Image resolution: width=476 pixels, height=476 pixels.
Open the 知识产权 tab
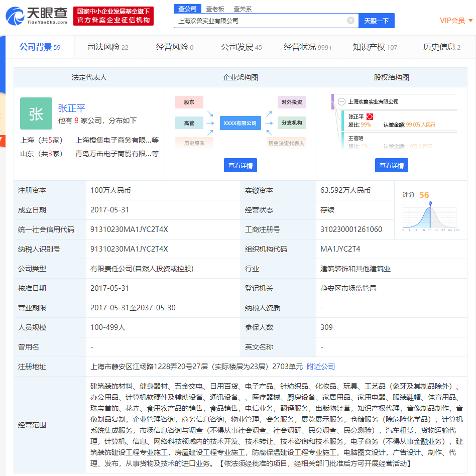pos(375,47)
